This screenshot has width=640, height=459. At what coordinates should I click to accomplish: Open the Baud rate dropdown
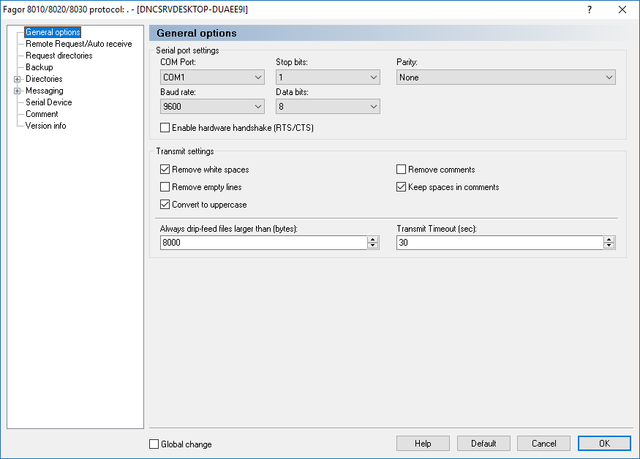pyautogui.click(x=212, y=106)
